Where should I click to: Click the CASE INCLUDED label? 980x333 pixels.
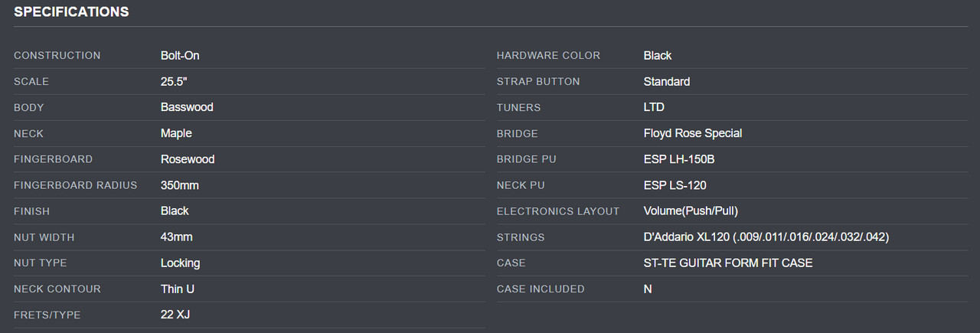click(x=541, y=289)
